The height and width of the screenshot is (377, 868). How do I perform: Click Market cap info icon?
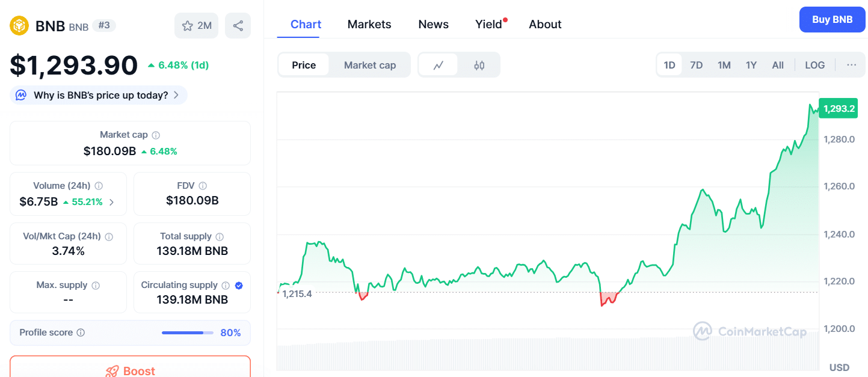click(156, 135)
